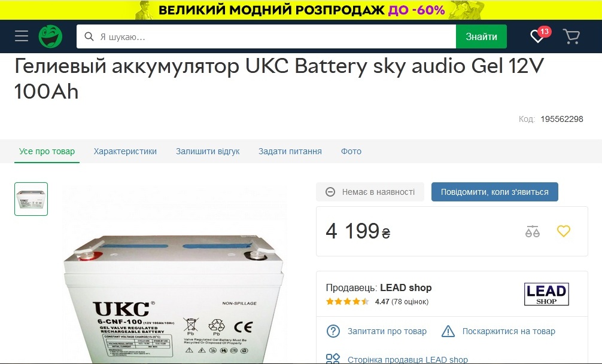Click the seller page grid icon
The image size is (602, 364).
[x=333, y=359]
